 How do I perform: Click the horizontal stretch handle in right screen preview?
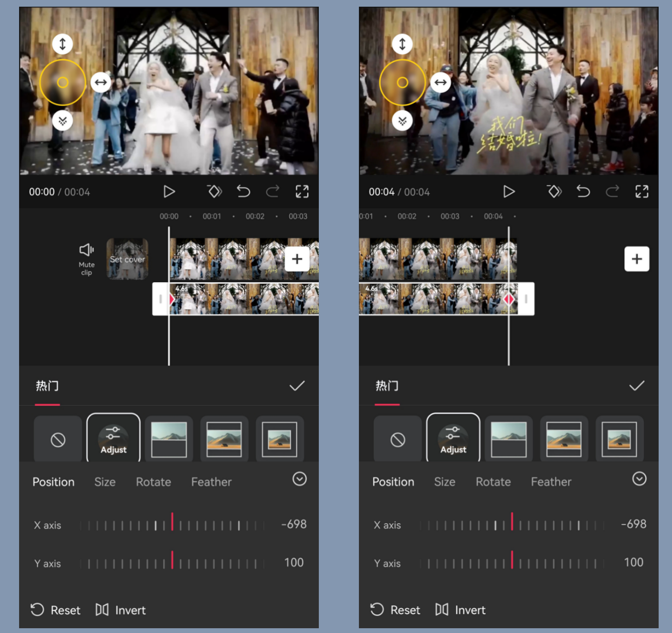441,82
